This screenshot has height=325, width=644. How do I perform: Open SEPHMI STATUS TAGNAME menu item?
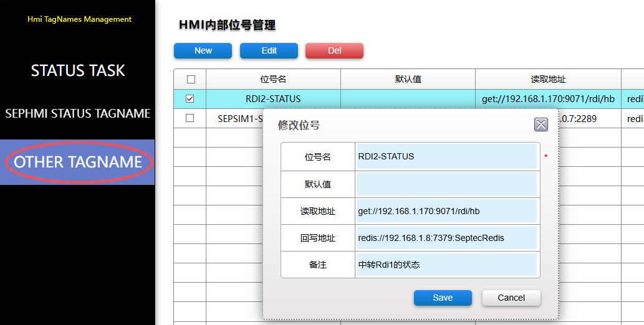[x=78, y=114]
